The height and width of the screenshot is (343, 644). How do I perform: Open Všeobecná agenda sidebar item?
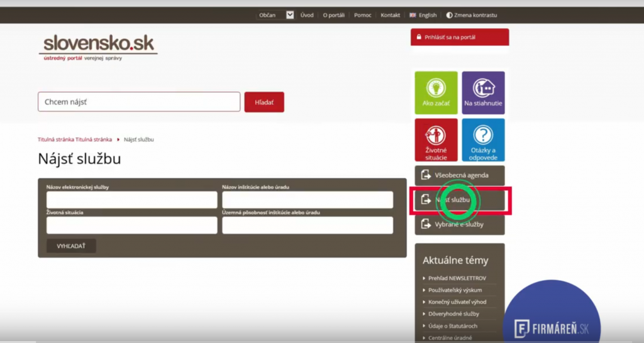460,176
